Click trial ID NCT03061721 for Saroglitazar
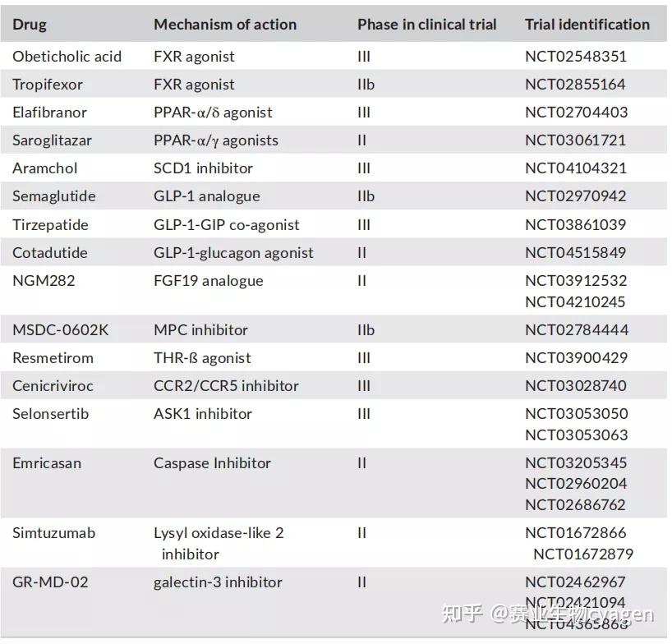Screen dimensions: 672x644 click(575, 140)
